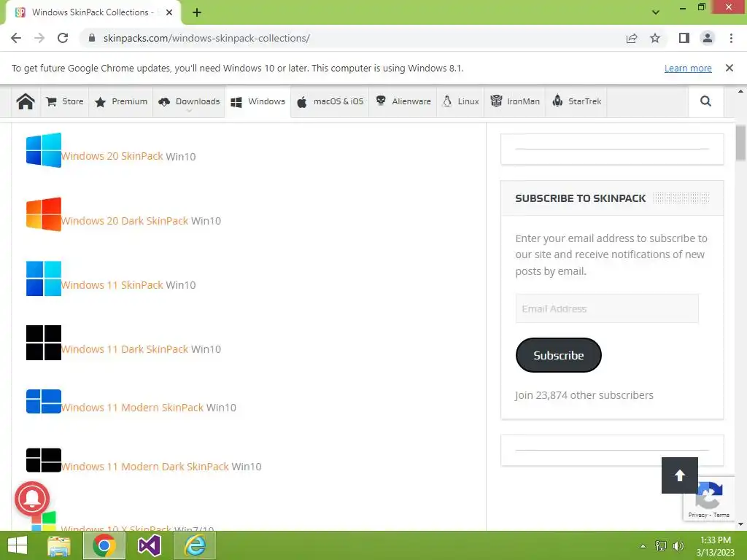Click the Email Address input field
This screenshot has width=747, height=560.
point(607,308)
